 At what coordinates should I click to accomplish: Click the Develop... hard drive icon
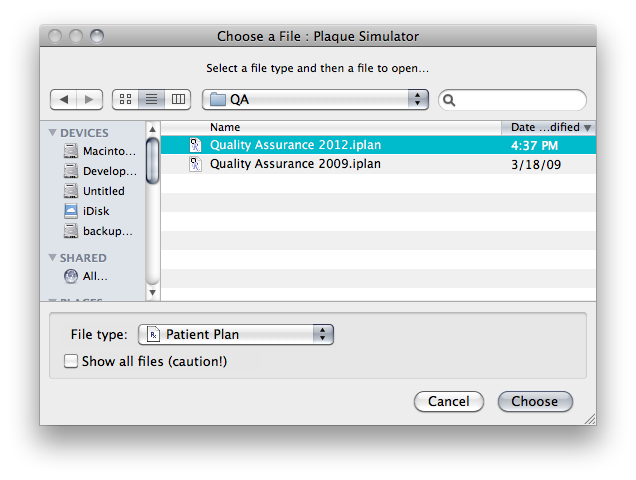(71, 171)
